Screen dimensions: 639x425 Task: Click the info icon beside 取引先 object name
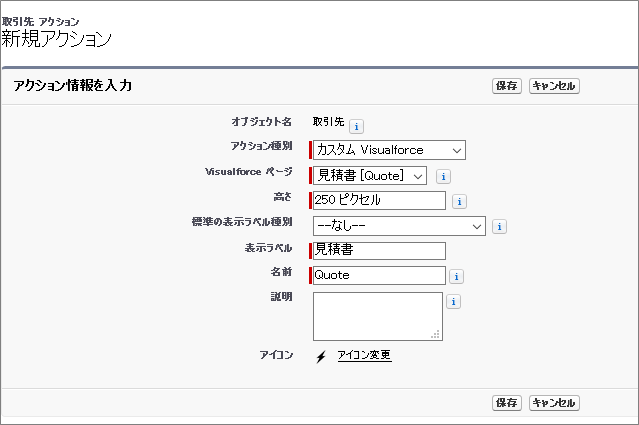[x=357, y=126]
